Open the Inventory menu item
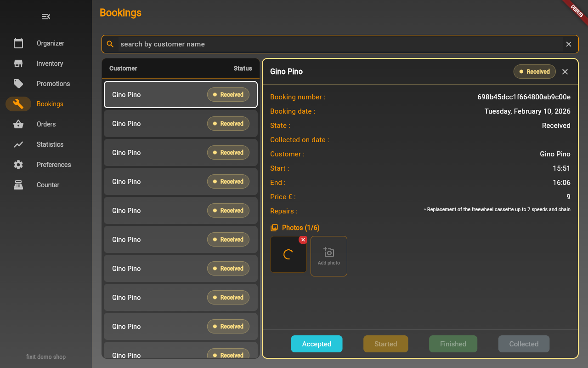The image size is (588, 368). point(46,63)
